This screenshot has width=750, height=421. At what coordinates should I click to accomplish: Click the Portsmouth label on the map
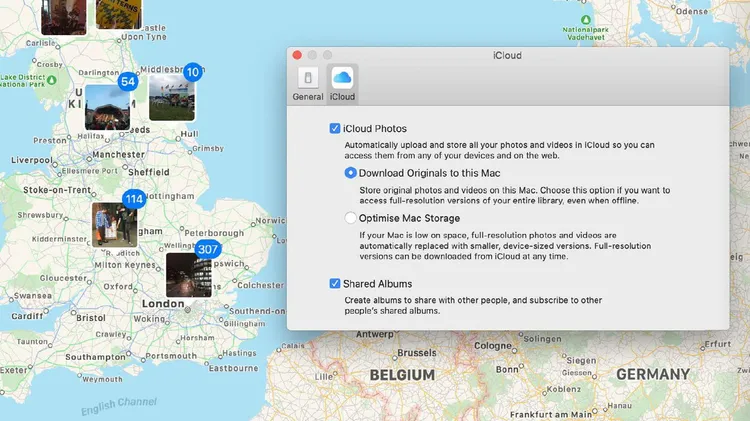(x=171, y=356)
